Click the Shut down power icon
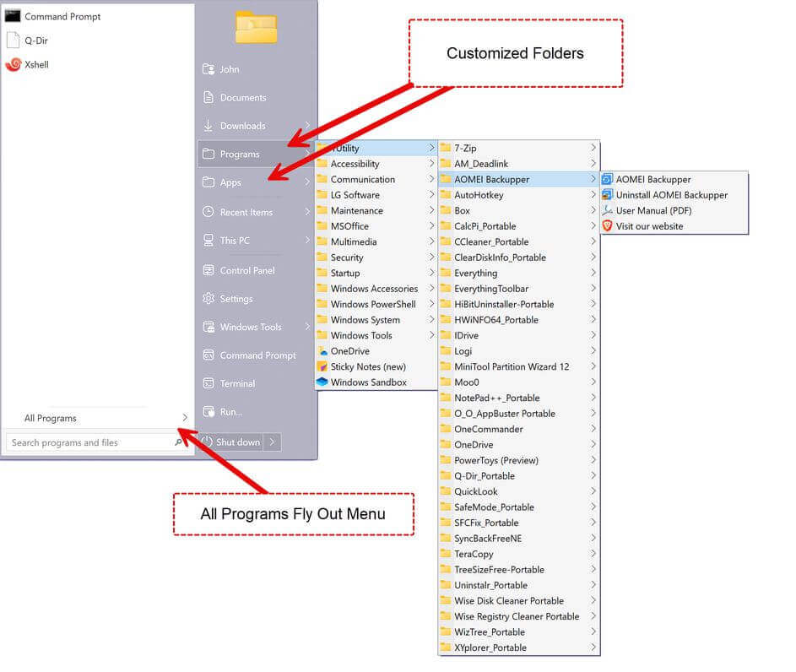 coord(206,442)
